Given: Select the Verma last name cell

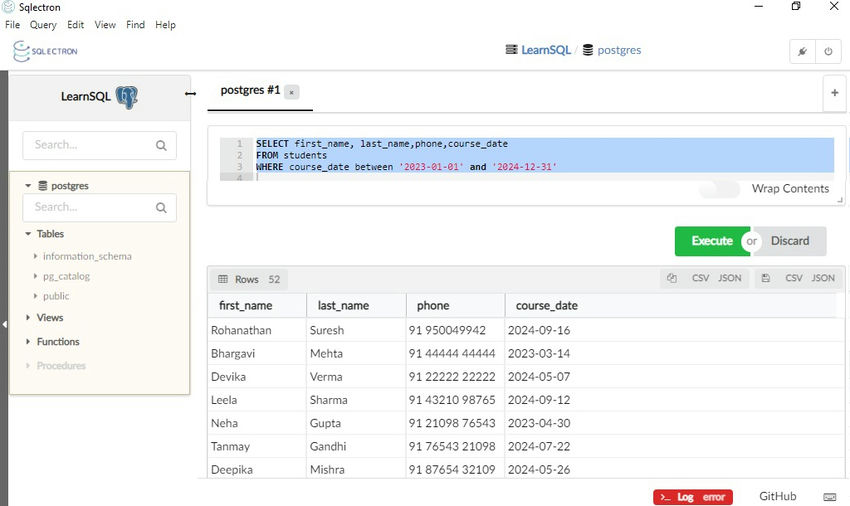Looking at the screenshot, I should (356, 377).
